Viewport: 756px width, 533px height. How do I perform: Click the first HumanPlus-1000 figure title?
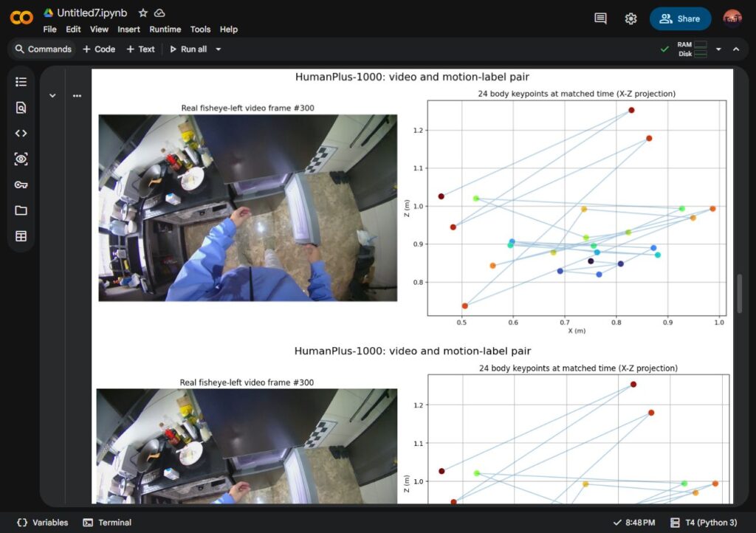(x=412, y=77)
